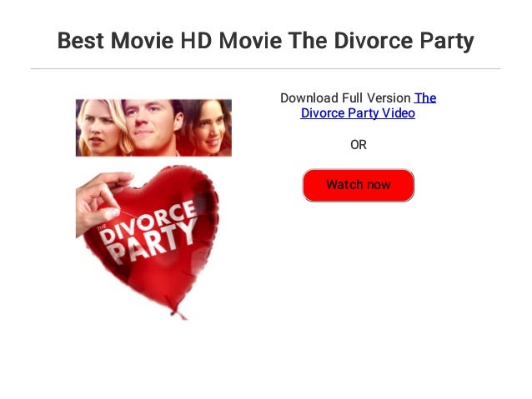Click the blonde woman's face in banner
The image size is (532, 399).
click(x=99, y=129)
